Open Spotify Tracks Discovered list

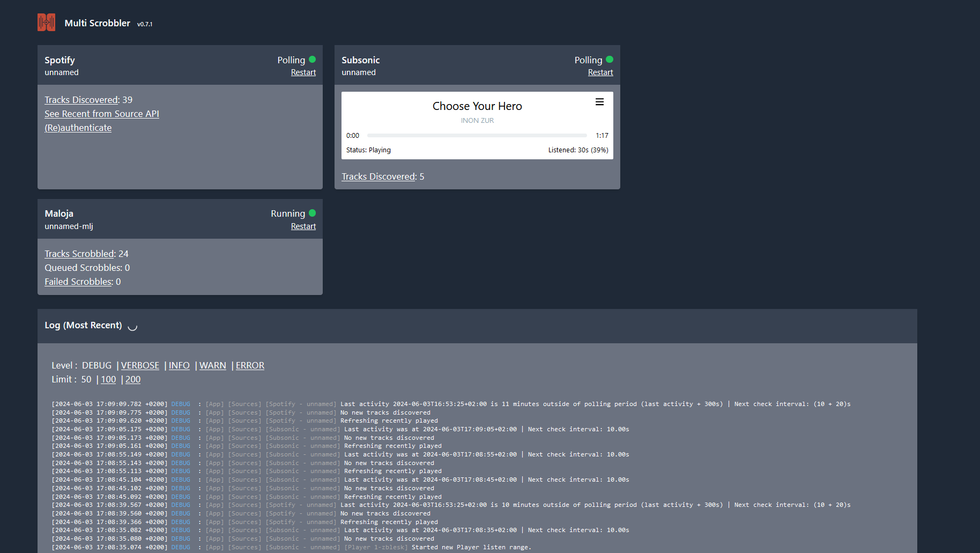[x=81, y=100]
